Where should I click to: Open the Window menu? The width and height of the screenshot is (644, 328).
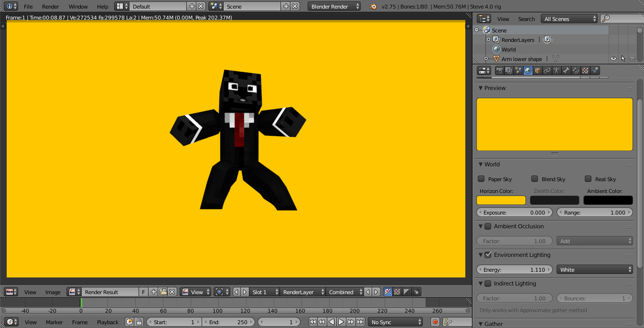point(78,6)
